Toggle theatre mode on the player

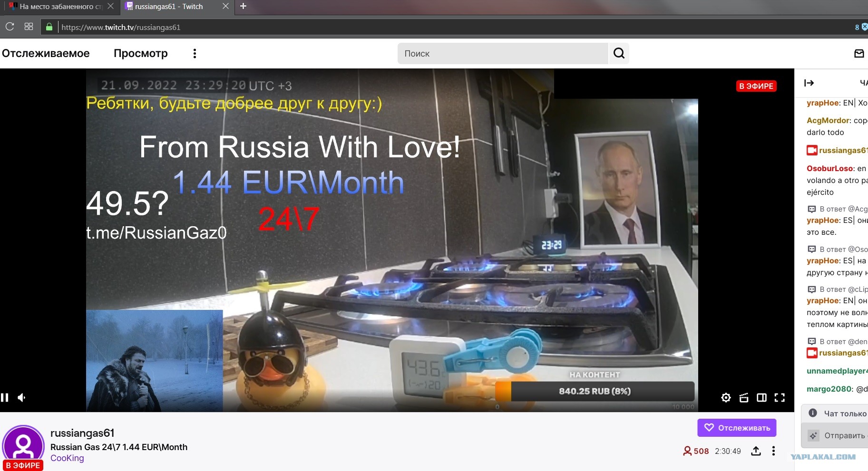pyautogui.click(x=761, y=397)
